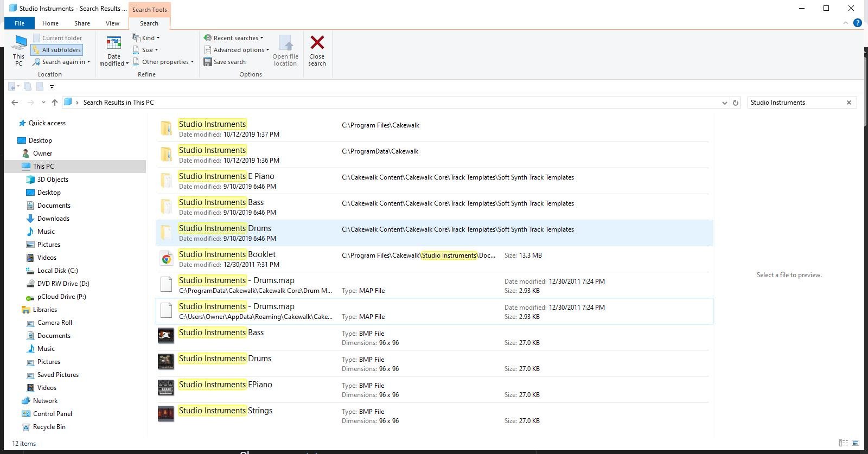Switch to Details view icon in status bar

844,443
